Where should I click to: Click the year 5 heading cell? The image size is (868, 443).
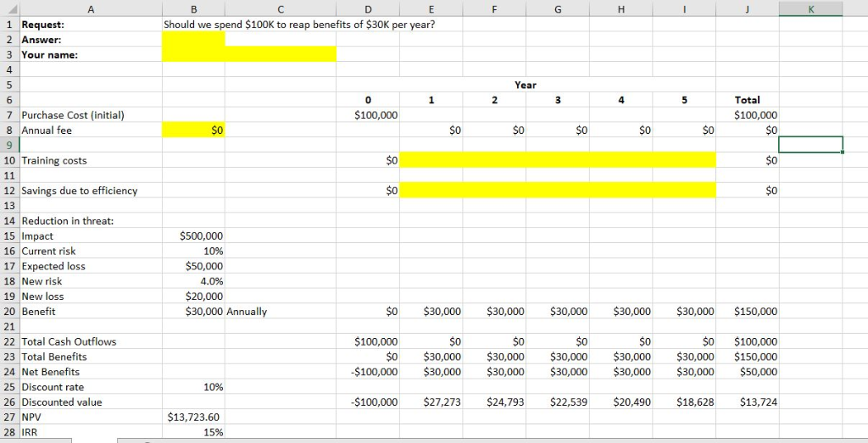click(x=684, y=100)
